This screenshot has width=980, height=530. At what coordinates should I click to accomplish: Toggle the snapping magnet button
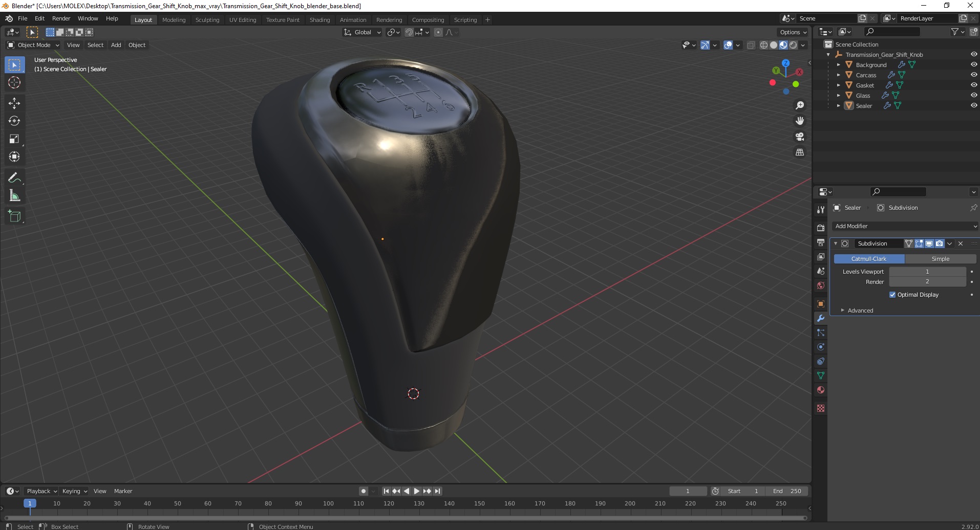[409, 32]
